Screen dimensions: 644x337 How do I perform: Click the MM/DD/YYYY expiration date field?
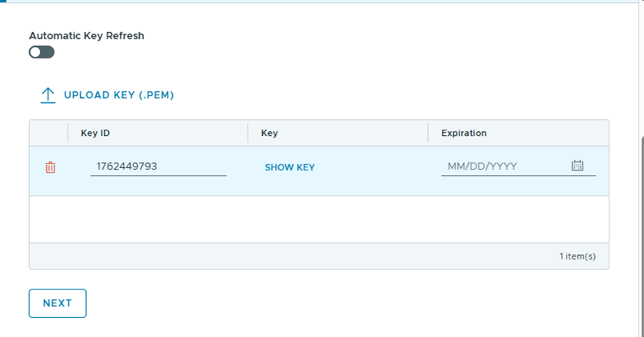503,166
